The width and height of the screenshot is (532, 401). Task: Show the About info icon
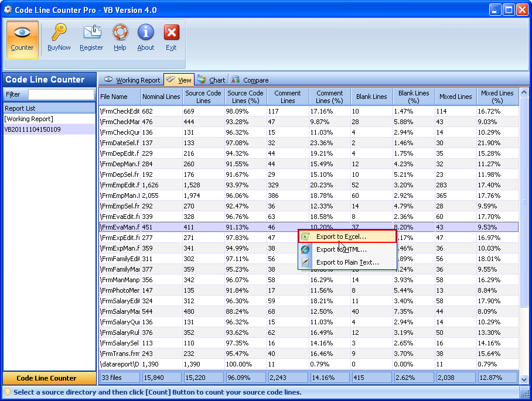(x=146, y=32)
